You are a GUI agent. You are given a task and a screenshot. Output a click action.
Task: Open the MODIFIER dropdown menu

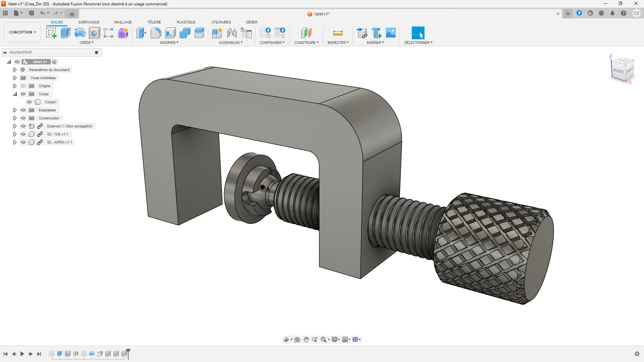(x=169, y=43)
